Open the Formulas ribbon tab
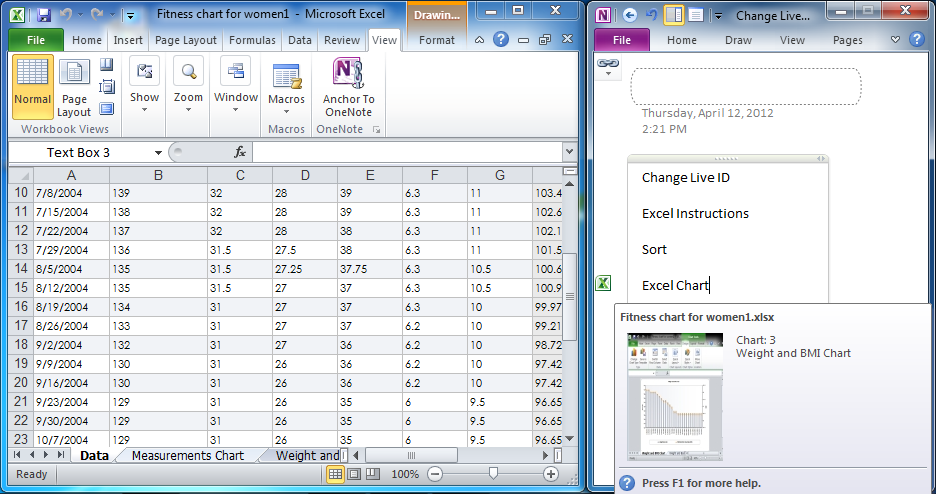Screen dimensions: 936x494 253,40
